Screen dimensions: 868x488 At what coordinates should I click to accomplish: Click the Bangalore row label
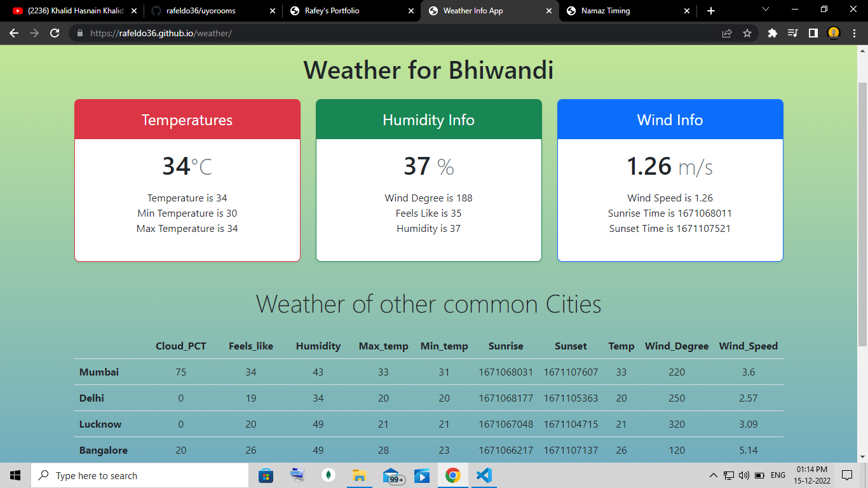104,450
